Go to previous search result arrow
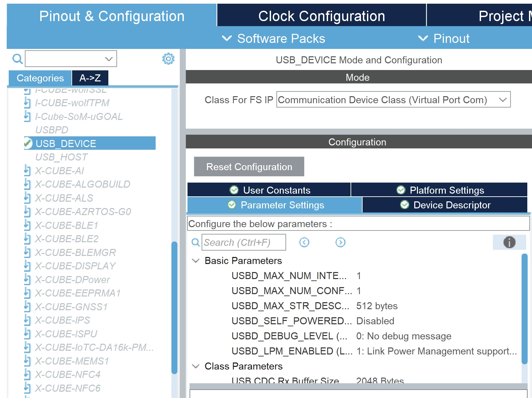 304,242
